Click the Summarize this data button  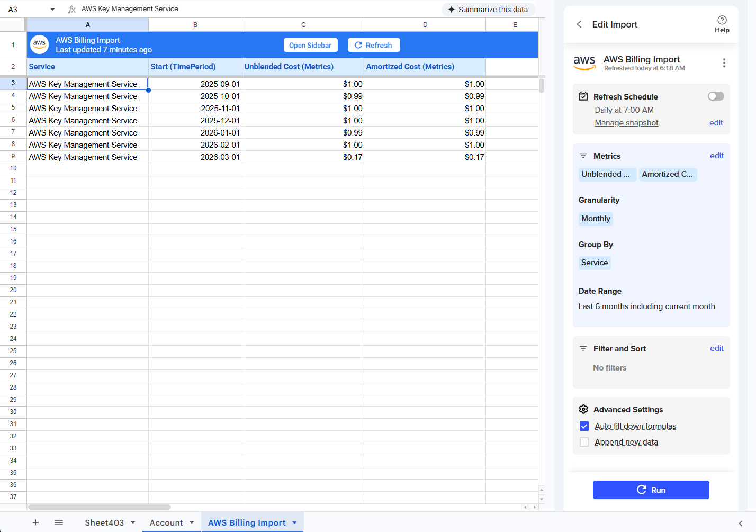point(488,10)
